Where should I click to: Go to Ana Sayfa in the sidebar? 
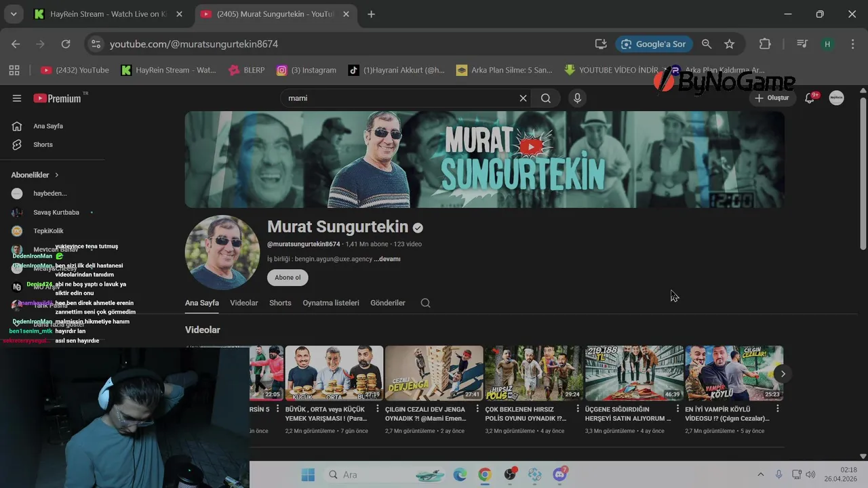pos(48,126)
